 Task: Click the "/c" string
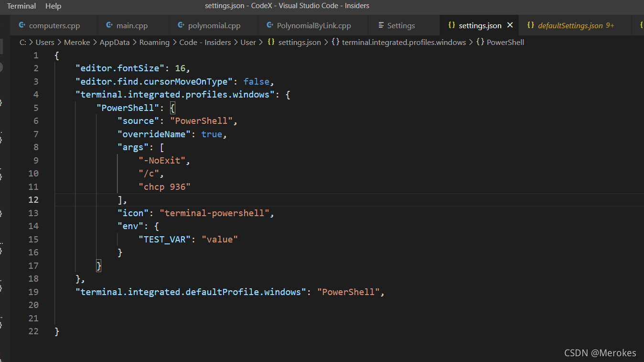[x=149, y=174]
